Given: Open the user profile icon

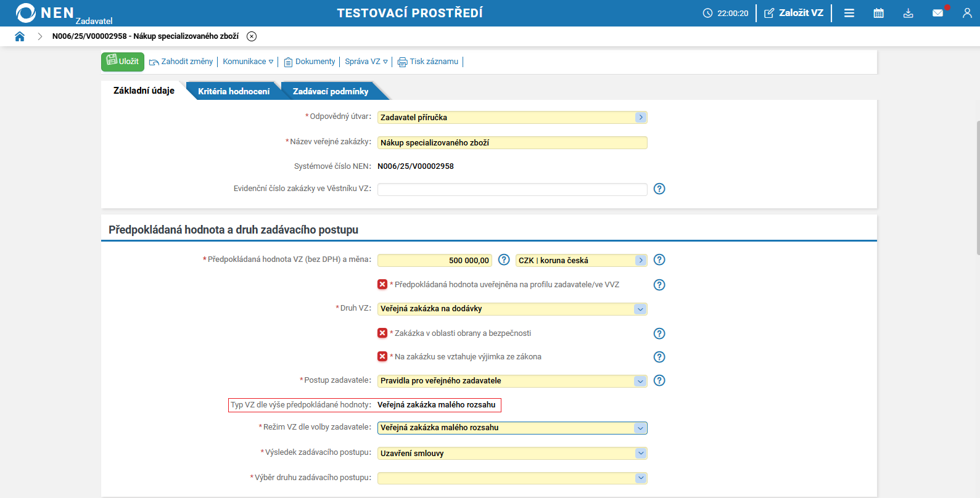Looking at the screenshot, I should pyautogui.click(x=966, y=13).
